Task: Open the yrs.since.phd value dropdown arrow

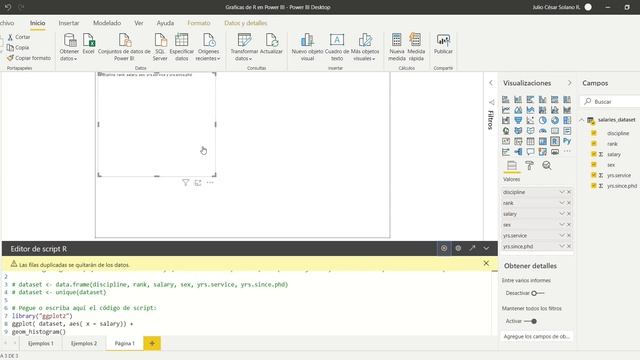Action: [562, 246]
